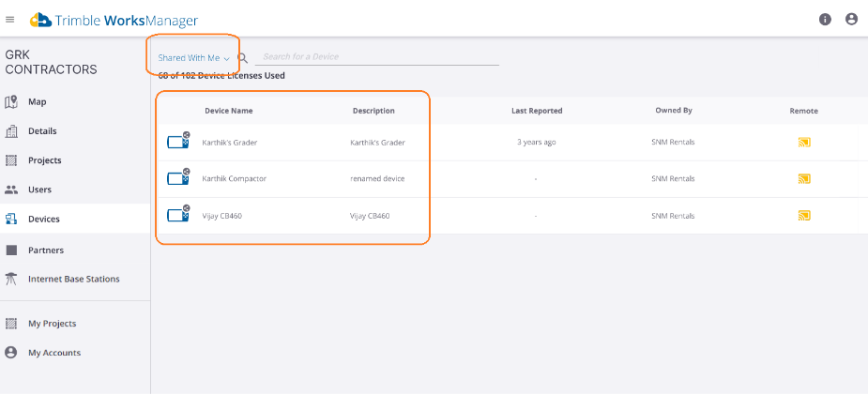This screenshot has width=868, height=395.
Task: Click SNM Rentals owner in Vijay CB460 row
Action: tap(673, 216)
